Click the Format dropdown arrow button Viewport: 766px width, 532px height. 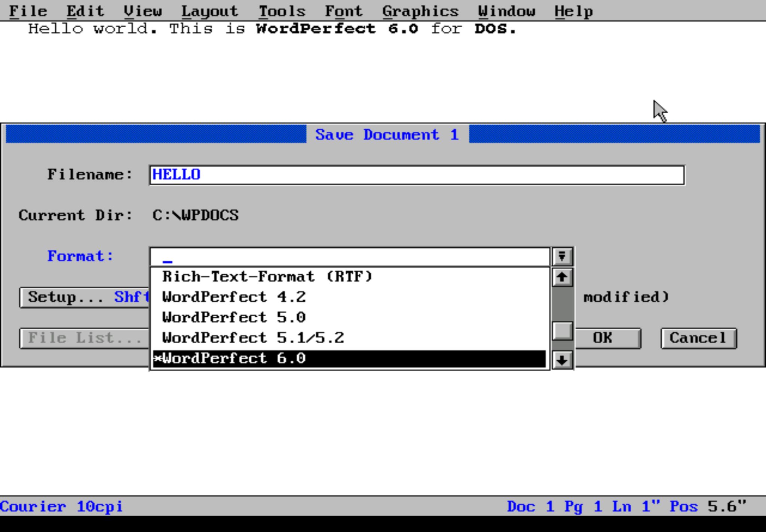pos(562,256)
